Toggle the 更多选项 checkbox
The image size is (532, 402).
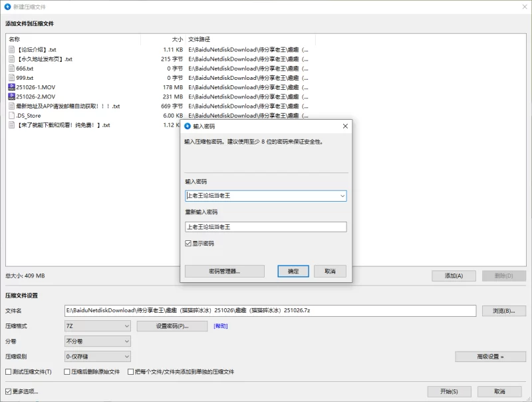click(7, 391)
